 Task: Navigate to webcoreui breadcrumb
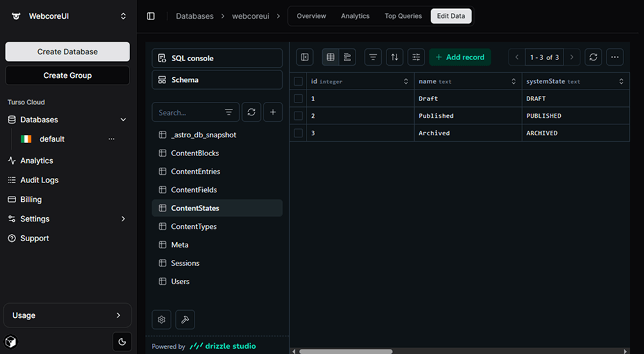click(251, 16)
